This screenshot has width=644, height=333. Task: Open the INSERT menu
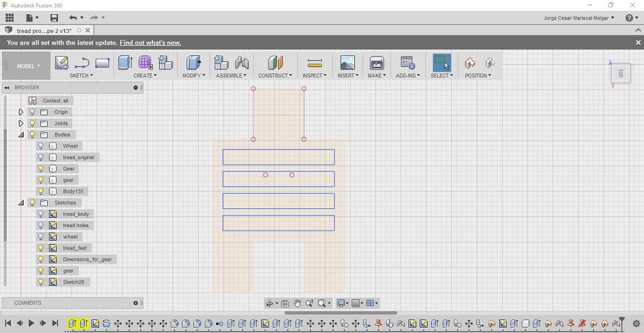(348, 75)
